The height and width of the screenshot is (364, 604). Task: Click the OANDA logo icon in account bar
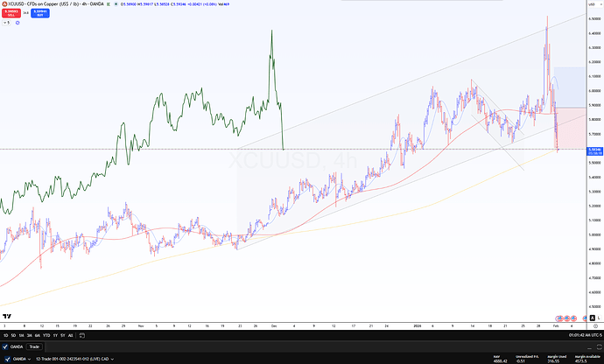click(x=7, y=359)
